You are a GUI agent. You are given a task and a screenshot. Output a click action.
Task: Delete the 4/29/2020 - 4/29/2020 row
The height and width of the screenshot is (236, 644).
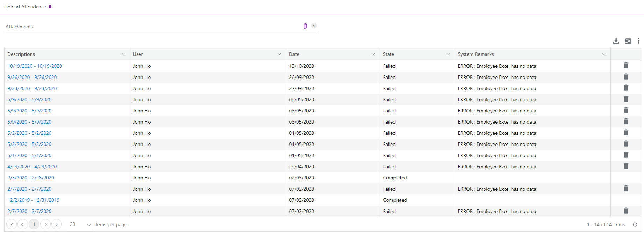(x=626, y=166)
